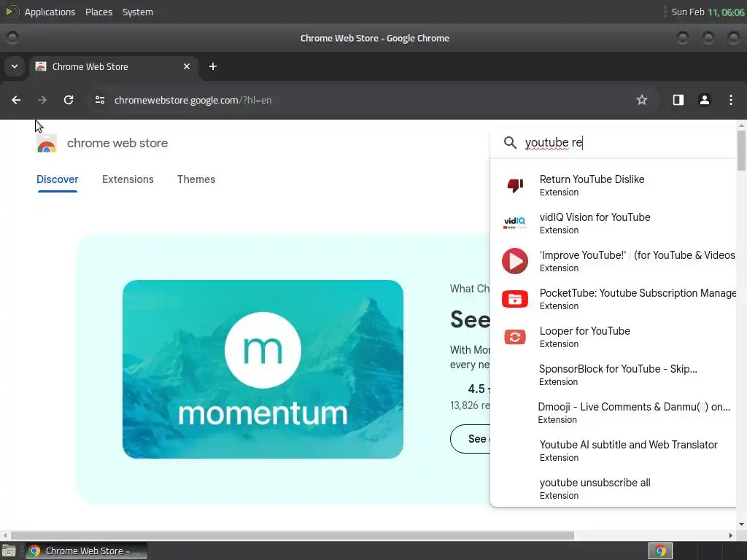This screenshot has height=560, width=747.
Task: Reload the Chrome Web Store page
Action: (x=69, y=100)
